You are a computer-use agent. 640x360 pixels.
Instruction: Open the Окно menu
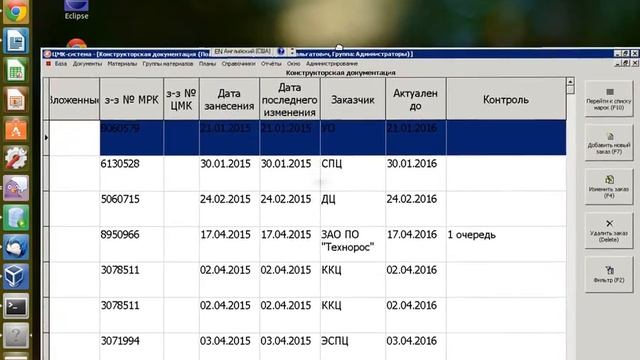tap(293, 64)
